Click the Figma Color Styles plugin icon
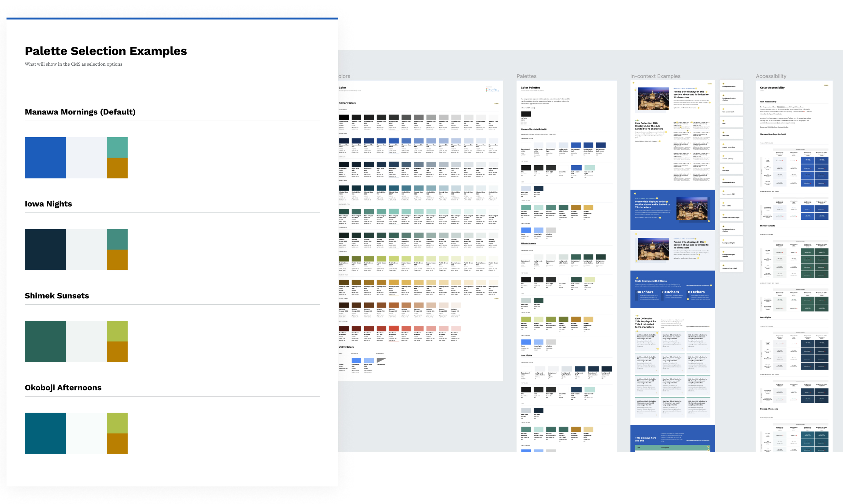The width and height of the screenshot is (843, 504). (487, 89)
